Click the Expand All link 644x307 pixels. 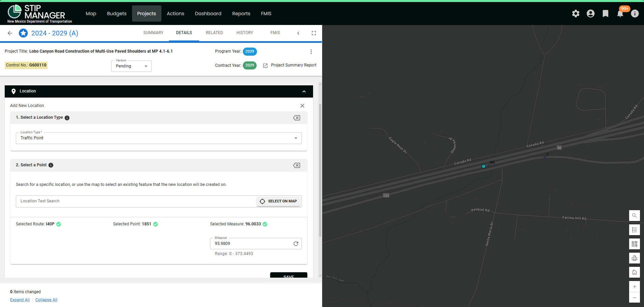point(20,300)
